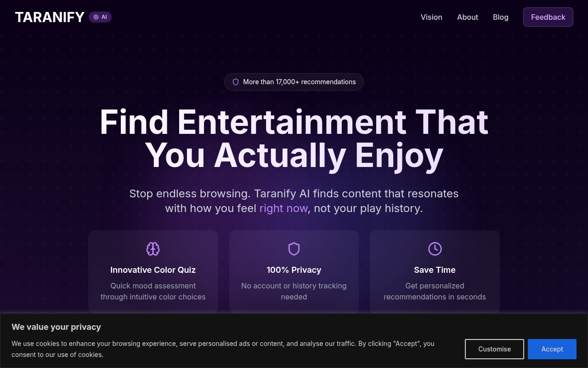The height and width of the screenshot is (368, 588).
Task: Click the brain icon above Innovative Color Quiz
Action: [153, 249]
